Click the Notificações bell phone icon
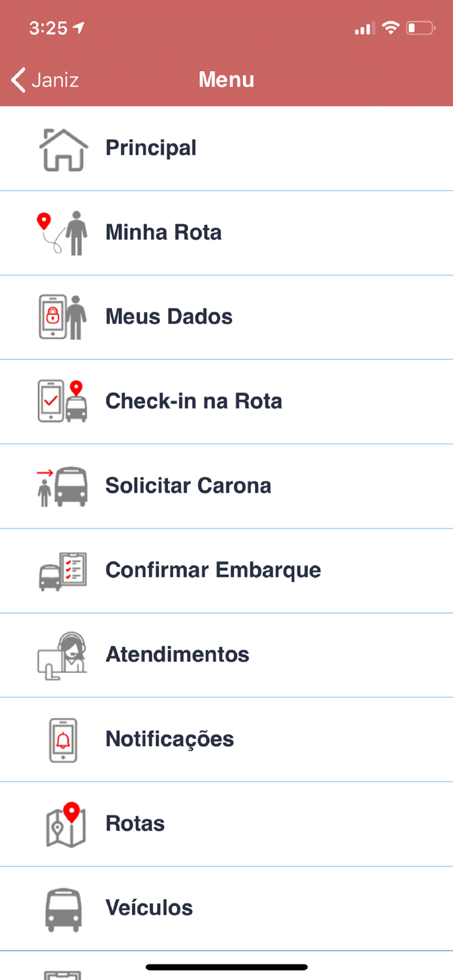The image size is (453, 980). tap(62, 739)
